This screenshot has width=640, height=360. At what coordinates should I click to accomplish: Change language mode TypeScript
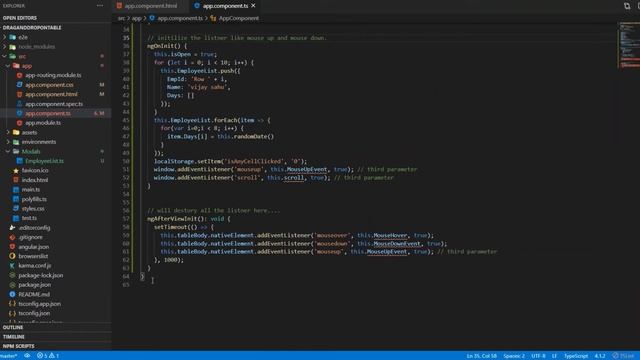pos(576,356)
